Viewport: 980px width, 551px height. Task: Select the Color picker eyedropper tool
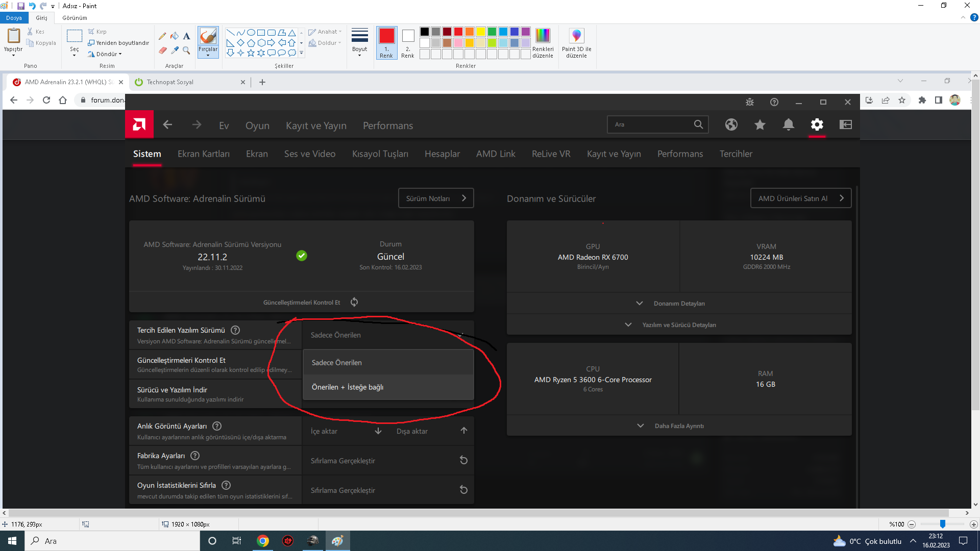pyautogui.click(x=175, y=50)
